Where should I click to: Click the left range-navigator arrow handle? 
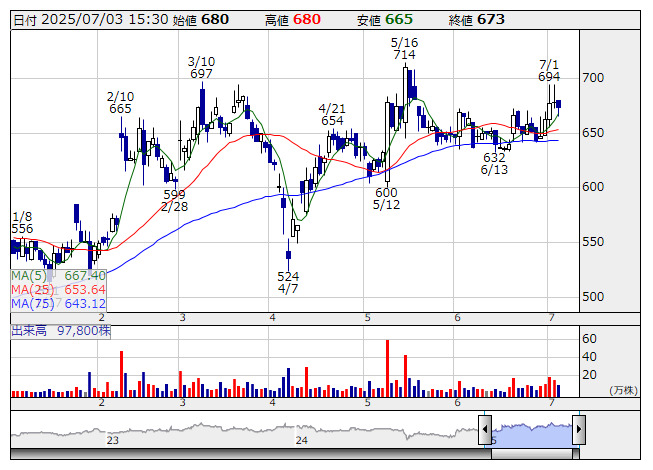click(485, 429)
